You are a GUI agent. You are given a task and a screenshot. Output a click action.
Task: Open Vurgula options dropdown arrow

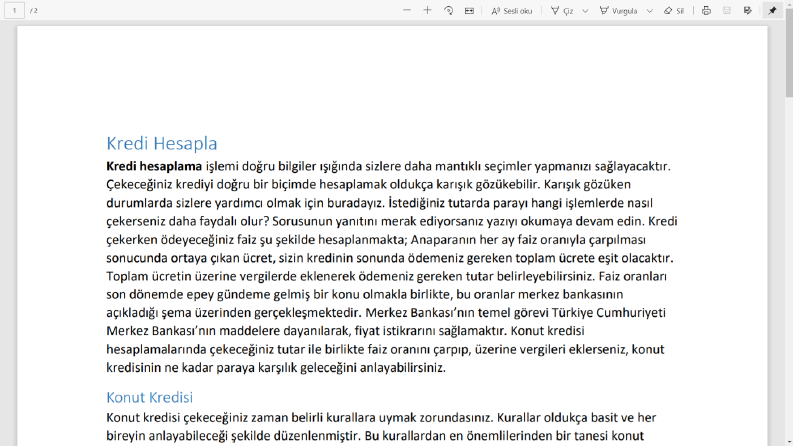(x=649, y=10)
